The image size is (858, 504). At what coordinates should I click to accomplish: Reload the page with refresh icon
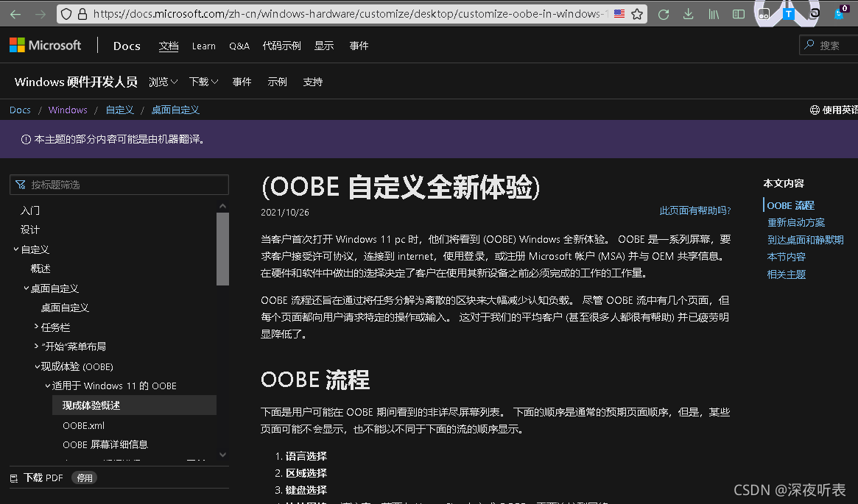click(x=663, y=14)
